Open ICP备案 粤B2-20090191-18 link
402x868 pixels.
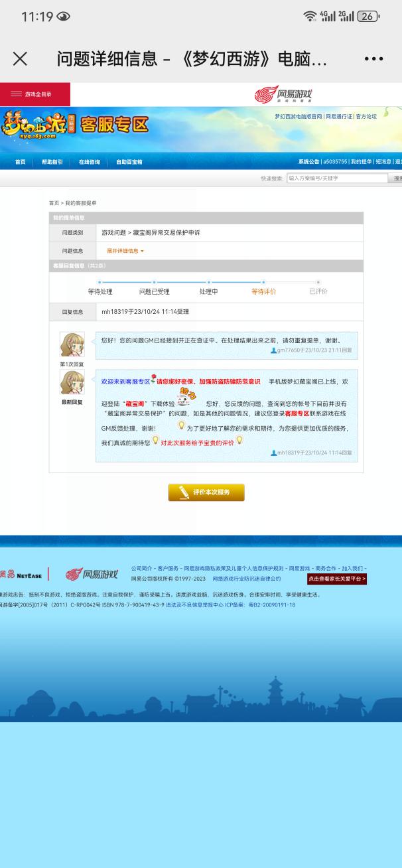260,605
